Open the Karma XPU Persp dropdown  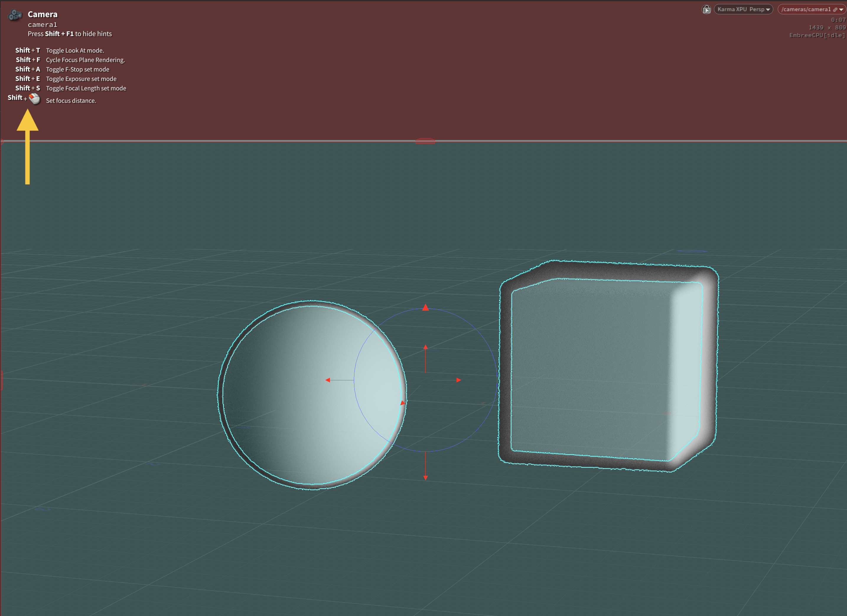[743, 9]
